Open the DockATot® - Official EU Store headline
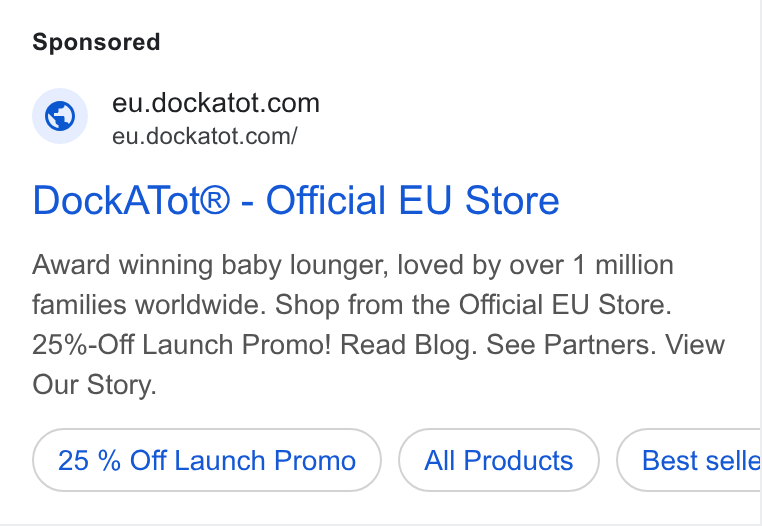This screenshot has height=526, width=762. tap(296, 200)
